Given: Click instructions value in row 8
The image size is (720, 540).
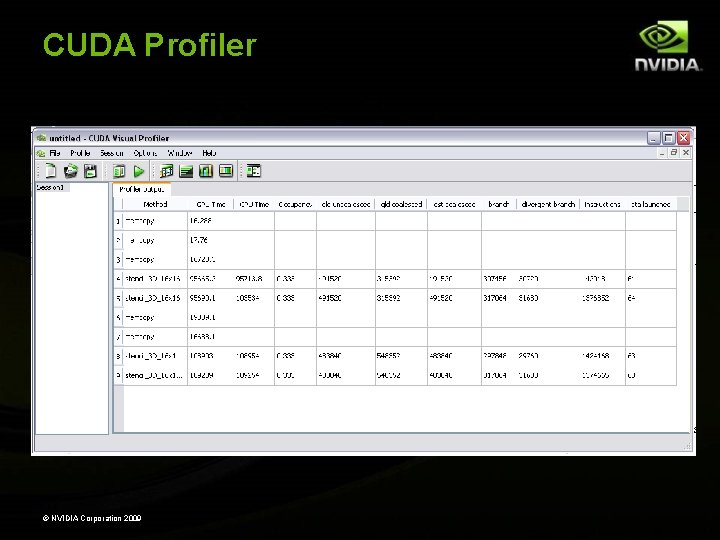Looking at the screenshot, I should click(x=596, y=356).
